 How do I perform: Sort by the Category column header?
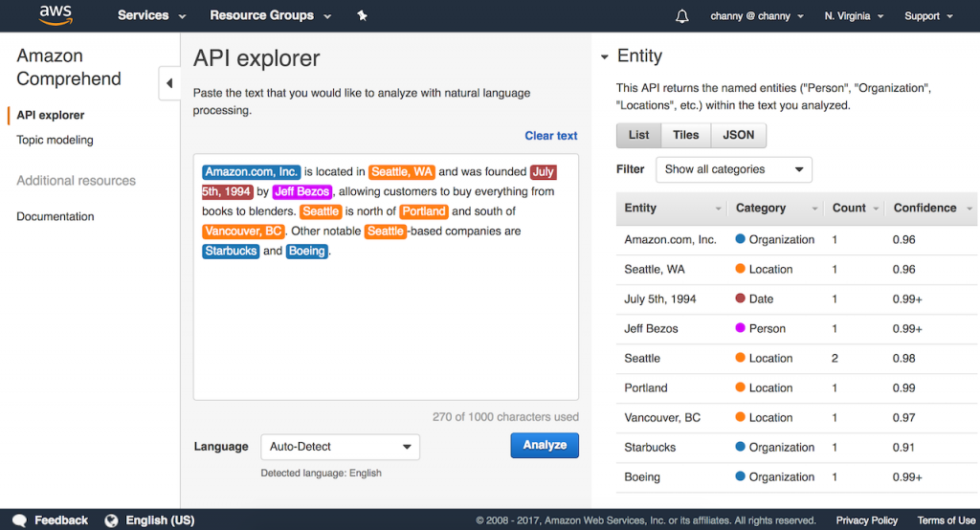775,209
